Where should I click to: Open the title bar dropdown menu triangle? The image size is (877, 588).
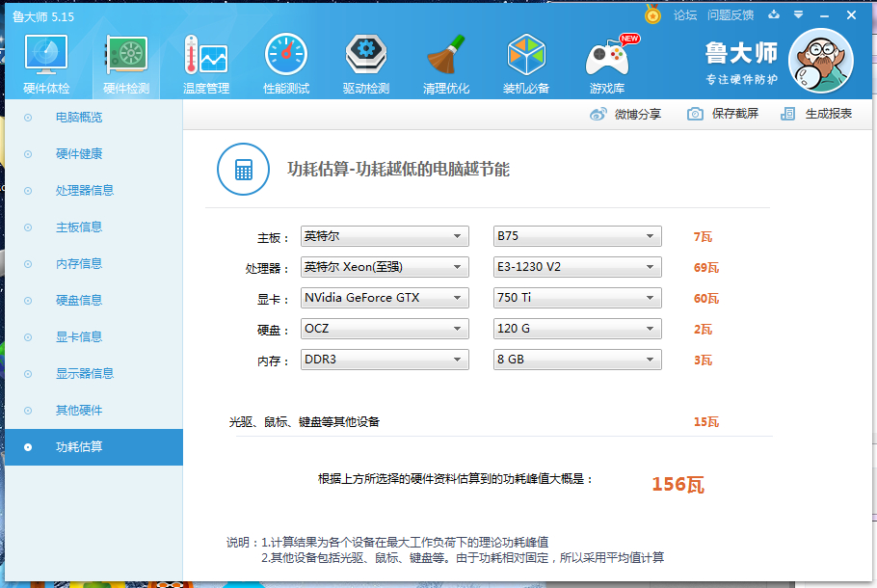pyautogui.click(x=799, y=14)
